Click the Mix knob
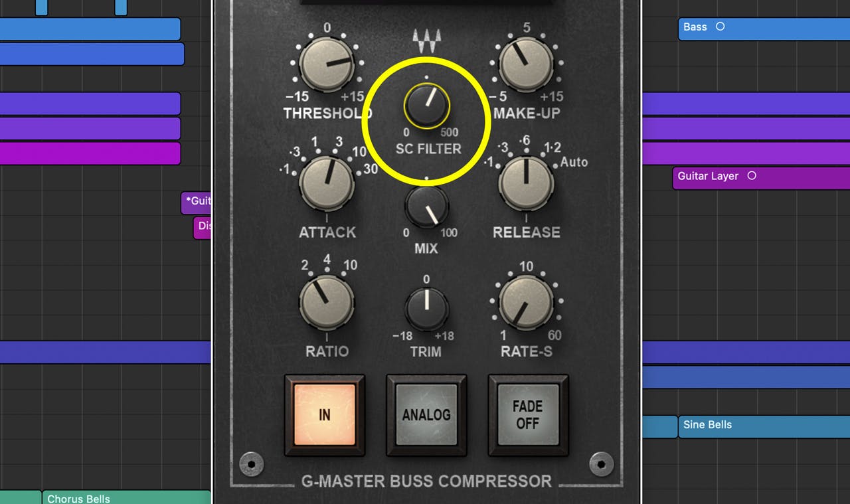The width and height of the screenshot is (850, 504). 426,207
